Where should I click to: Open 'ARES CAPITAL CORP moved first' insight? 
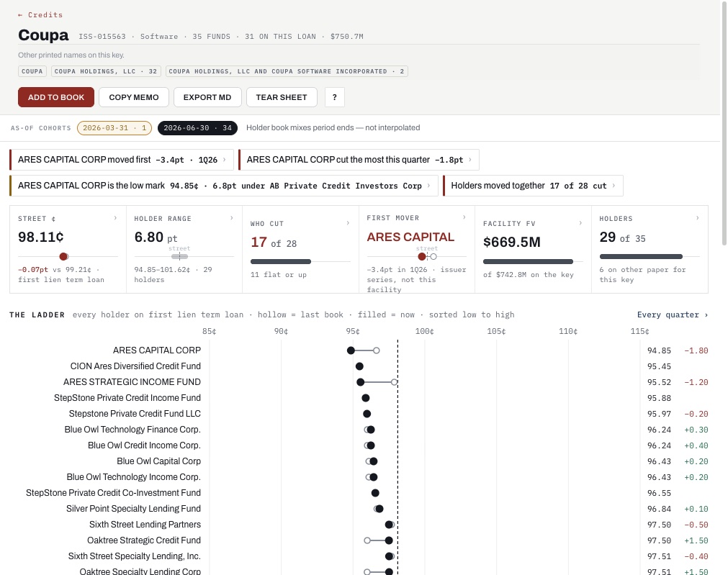click(122, 160)
